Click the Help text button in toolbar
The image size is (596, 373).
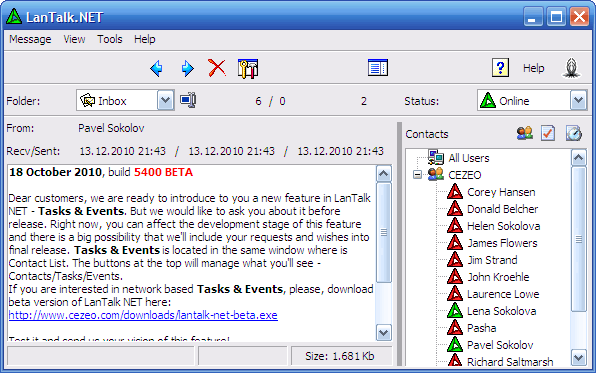pyautogui.click(x=533, y=68)
